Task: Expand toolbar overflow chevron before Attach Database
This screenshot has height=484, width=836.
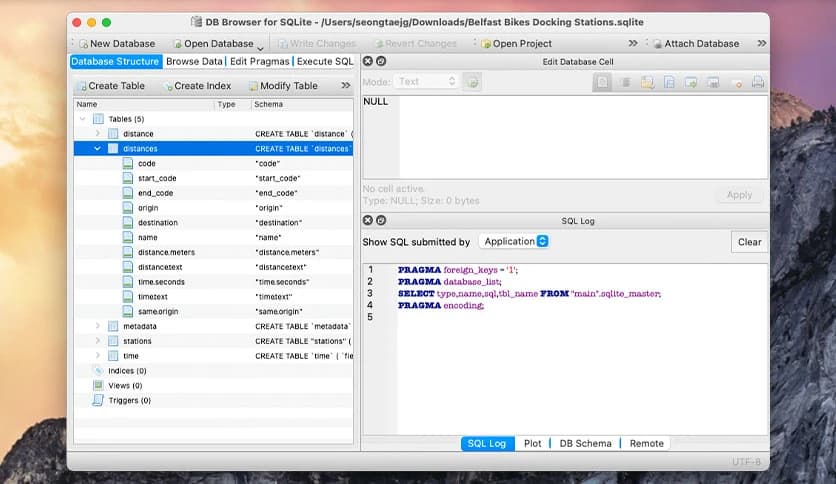Action: 633,43
